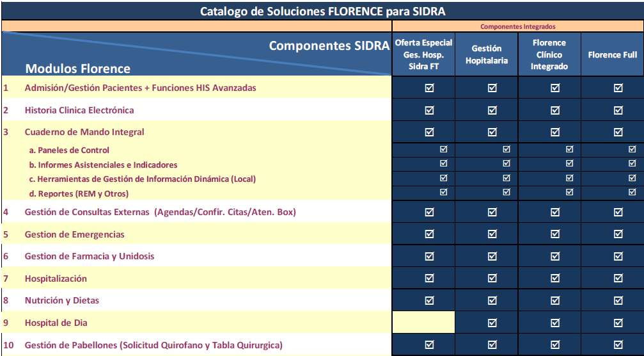Toggle Reportes (REM y Otros) checkbox under Florence Full
The height and width of the screenshot is (356, 644).
click(632, 191)
